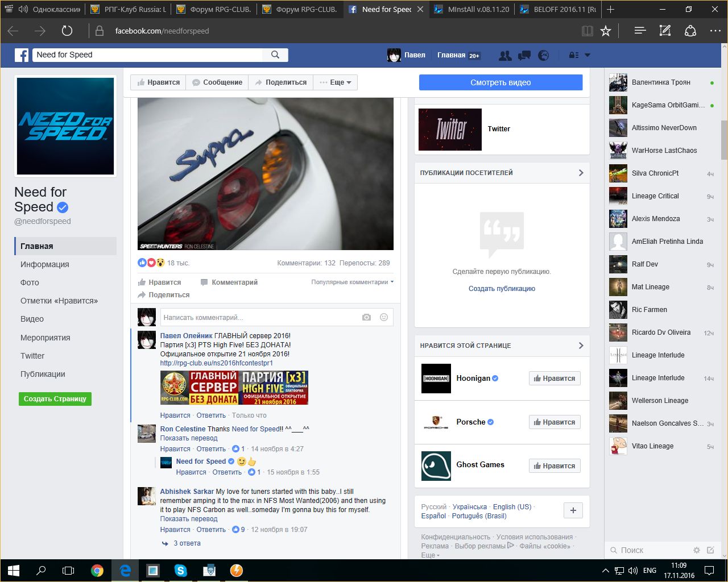
Task: Open Skype from taskbar
Action: pyautogui.click(x=181, y=570)
